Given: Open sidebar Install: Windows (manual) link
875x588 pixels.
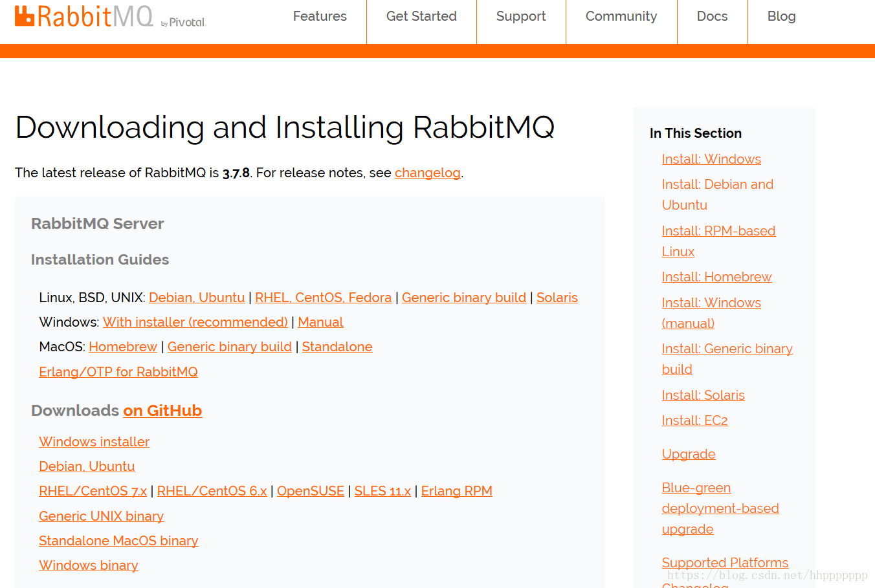Looking at the screenshot, I should pyautogui.click(x=711, y=313).
